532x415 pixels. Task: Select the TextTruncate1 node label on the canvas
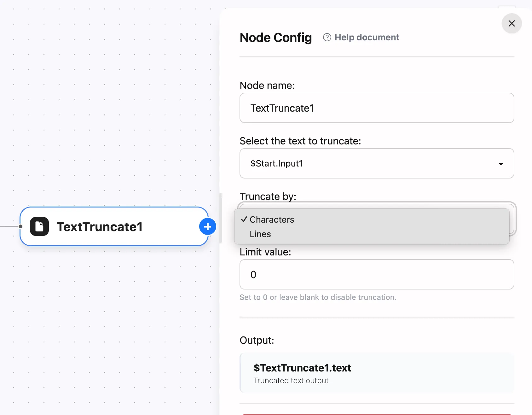click(x=100, y=227)
